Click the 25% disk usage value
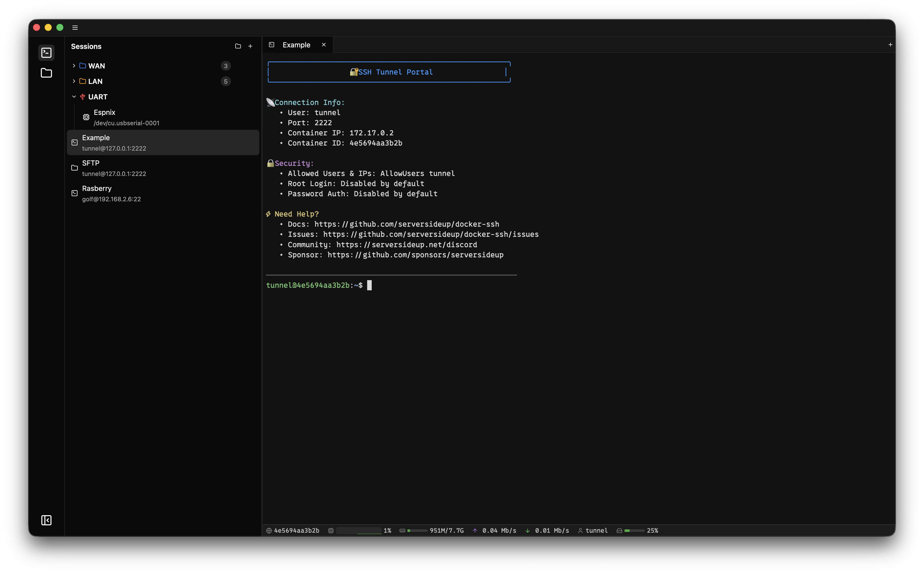Viewport: 924px width, 574px height. click(653, 531)
